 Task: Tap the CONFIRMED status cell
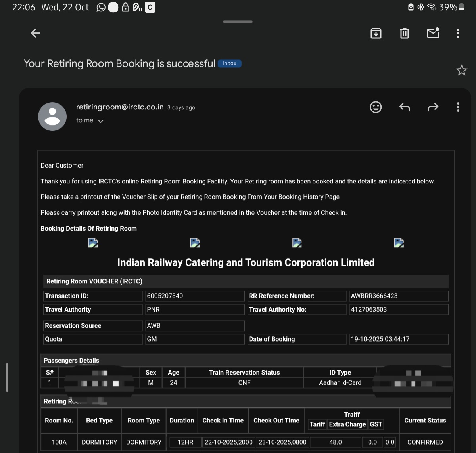(x=425, y=442)
